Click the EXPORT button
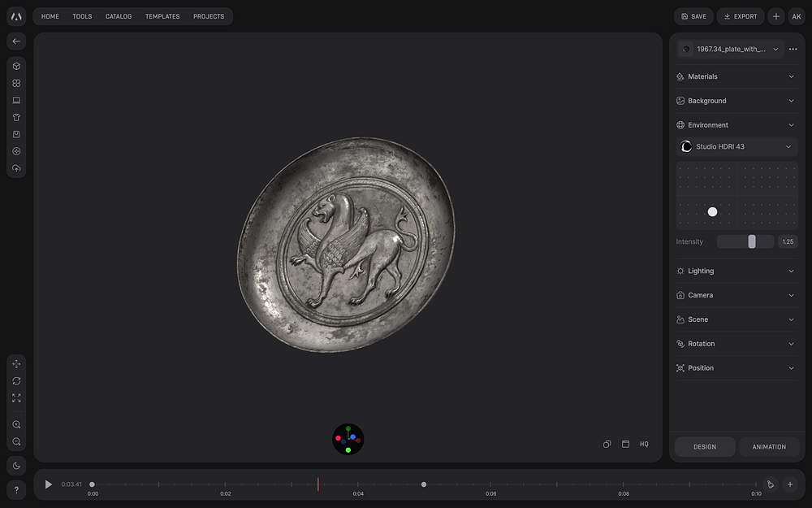 (741, 16)
